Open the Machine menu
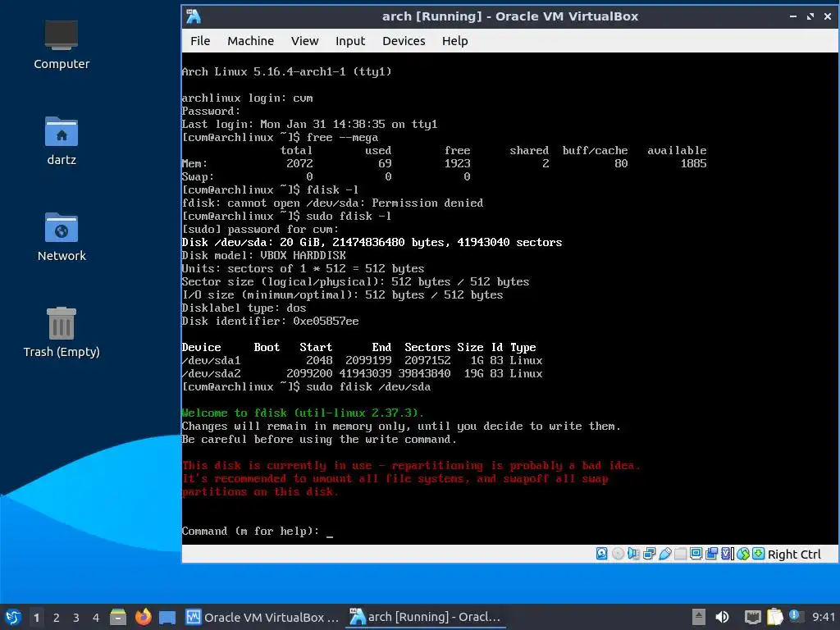Image resolution: width=840 pixels, height=630 pixels. click(250, 41)
